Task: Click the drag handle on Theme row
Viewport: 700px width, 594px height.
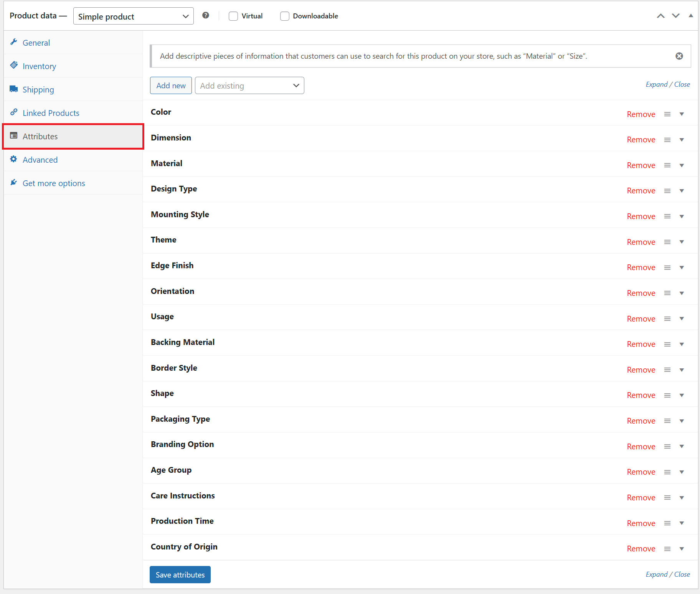Action: pyautogui.click(x=667, y=242)
